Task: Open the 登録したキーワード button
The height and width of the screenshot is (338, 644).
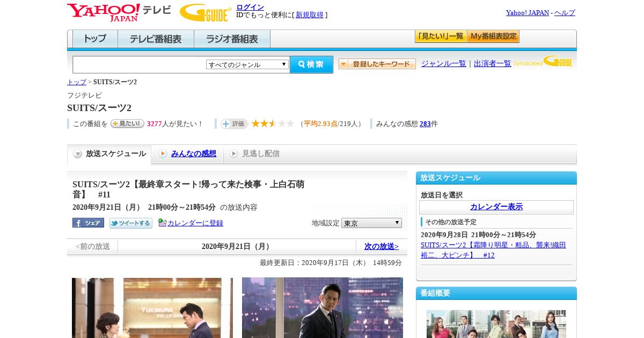Action: 377,64
